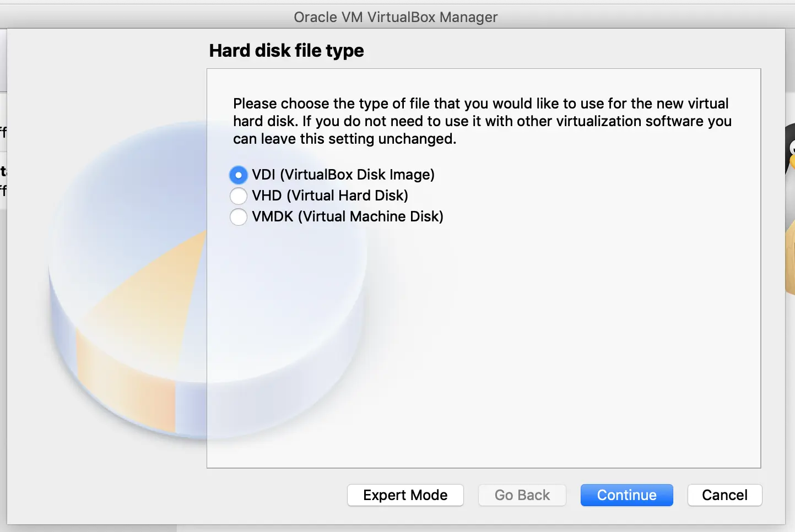Select VMDK (Virtual Machine Disk) file type
This screenshot has height=532, width=795.
(238, 216)
